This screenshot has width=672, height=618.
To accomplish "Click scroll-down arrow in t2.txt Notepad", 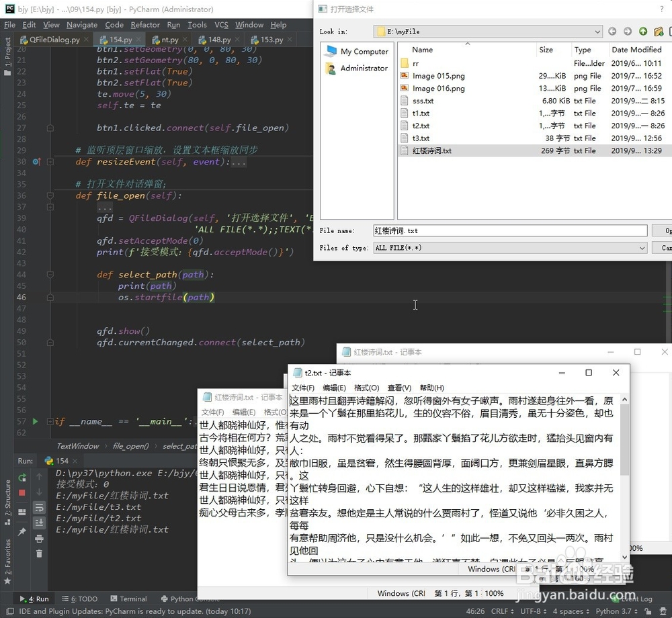I will coord(624,557).
